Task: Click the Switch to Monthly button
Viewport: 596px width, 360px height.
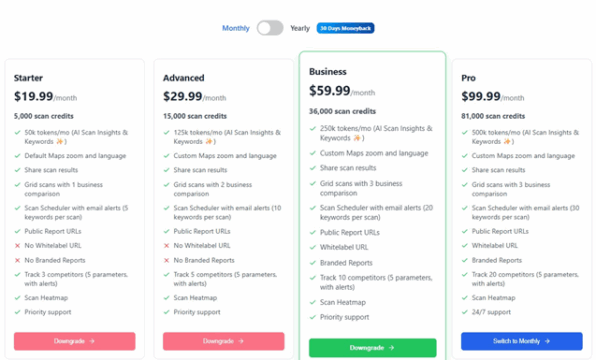Action: pos(522,341)
